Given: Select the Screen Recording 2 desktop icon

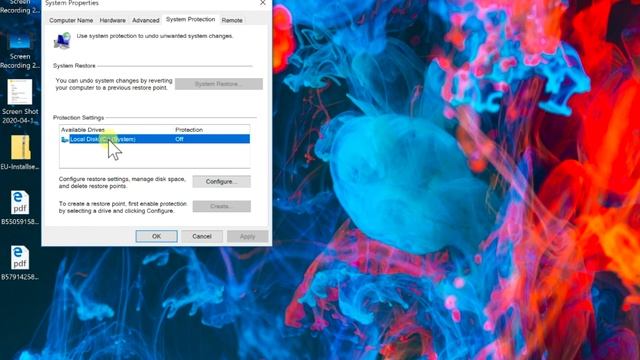Looking at the screenshot, I should (x=20, y=52).
